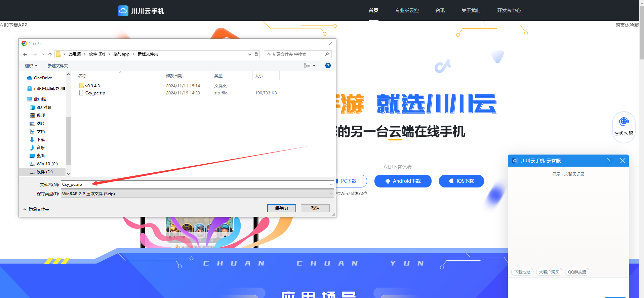Open the 首页 navigation tab

(x=373, y=10)
